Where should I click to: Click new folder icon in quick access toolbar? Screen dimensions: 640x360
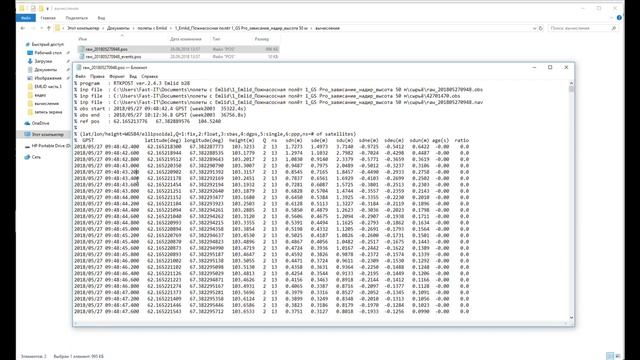tap(41, 8)
